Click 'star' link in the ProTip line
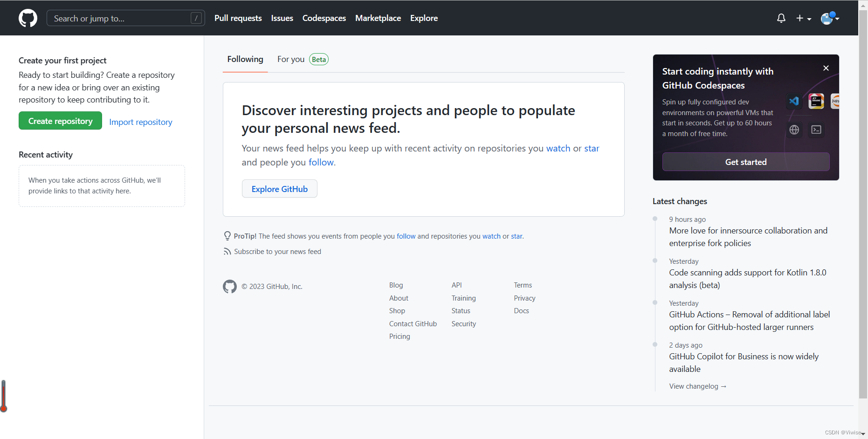Image resolution: width=868 pixels, height=439 pixels. pyautogui.click(x=517, y=236)
